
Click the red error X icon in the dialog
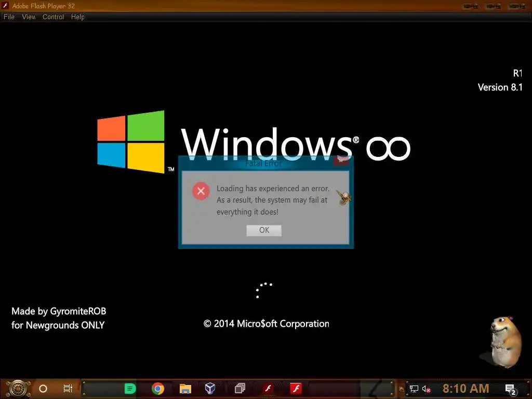pyautogui.click(x=201, y=191)
